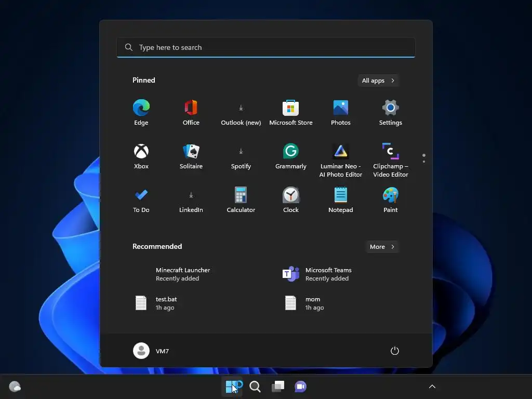Open the Spotify pinned app
This screenshot has height=399, width=532.
click(x=241, y=156)
